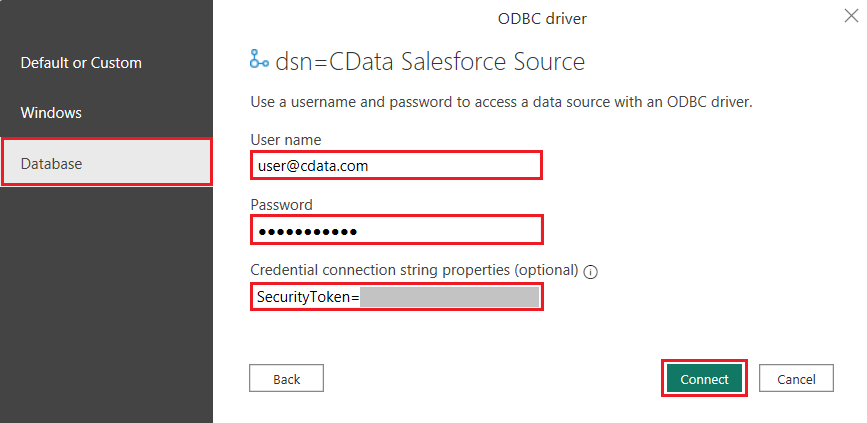Switch to the Default or Custom tab
Screen dimensions: 867x423
(x=81, y=63)
